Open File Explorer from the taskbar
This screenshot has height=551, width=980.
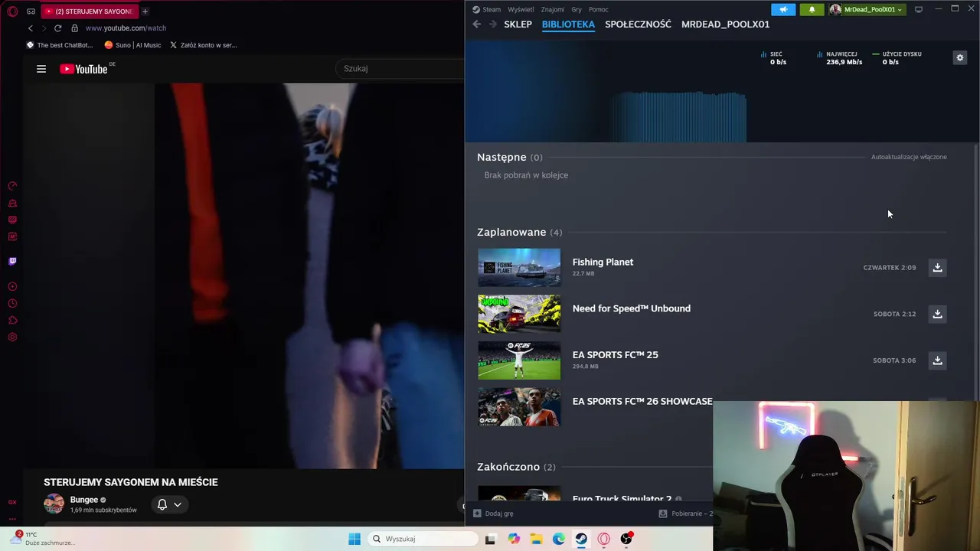536,539
